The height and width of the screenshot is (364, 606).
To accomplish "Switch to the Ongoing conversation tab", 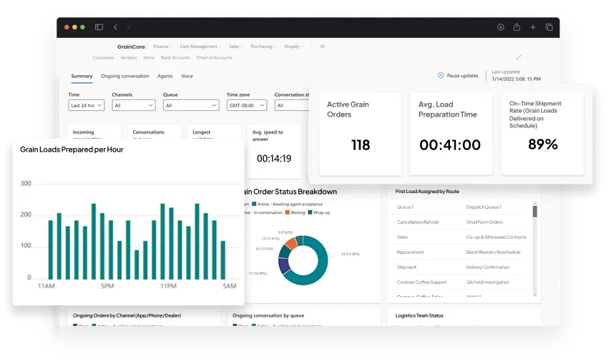I will point(124,76).
